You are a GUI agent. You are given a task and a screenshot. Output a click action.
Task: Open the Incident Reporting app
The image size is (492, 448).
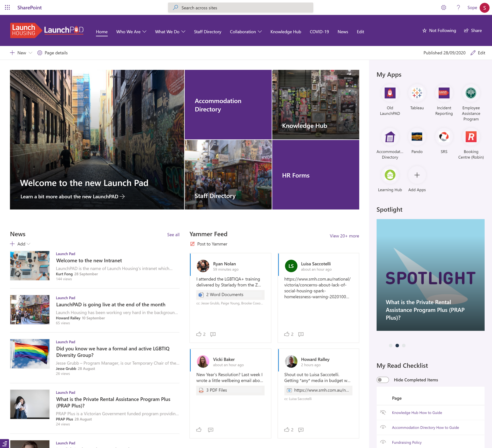click(x=444, y=93)
